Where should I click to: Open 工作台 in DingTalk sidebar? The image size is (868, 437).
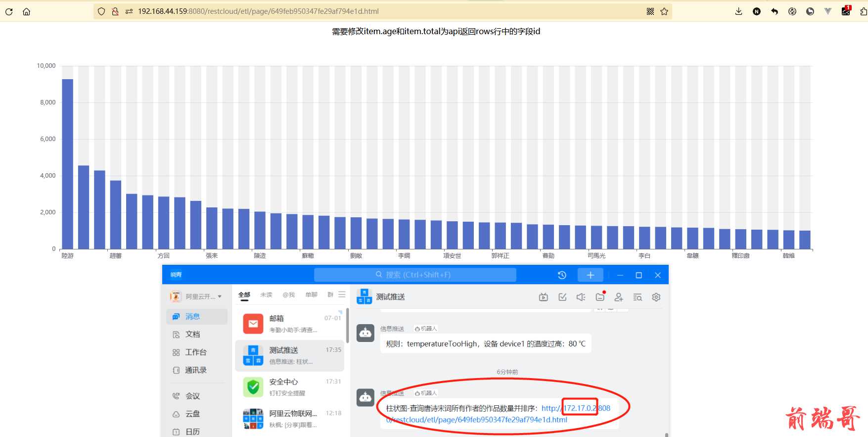pyautogui.click(x=197, y=352)
